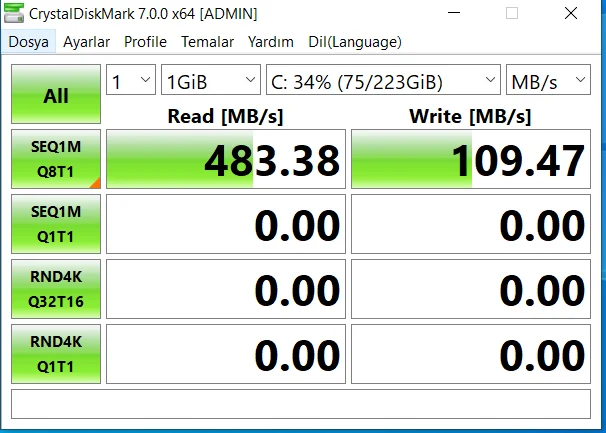Open the Dil(Language) menu
Viewport: 606px width, 433px height.
(355, 42)
